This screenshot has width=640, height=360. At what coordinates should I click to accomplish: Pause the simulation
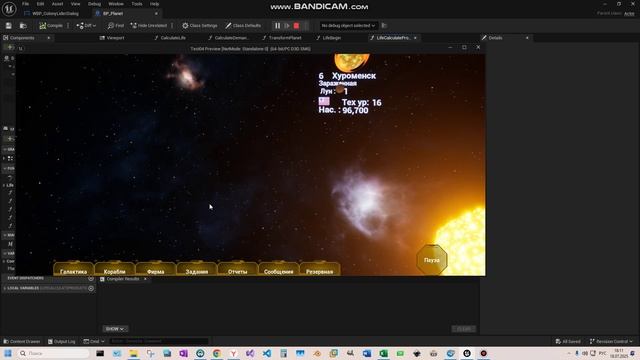coord(278,26)
